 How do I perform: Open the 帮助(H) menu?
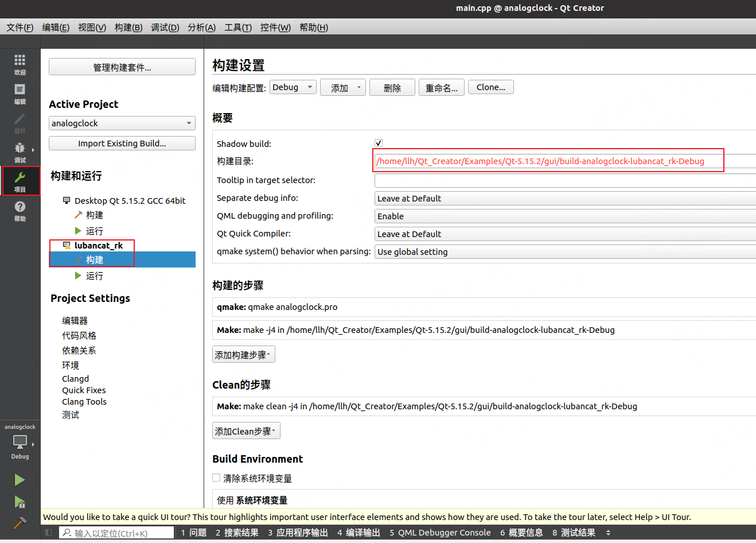coord(314,27)
